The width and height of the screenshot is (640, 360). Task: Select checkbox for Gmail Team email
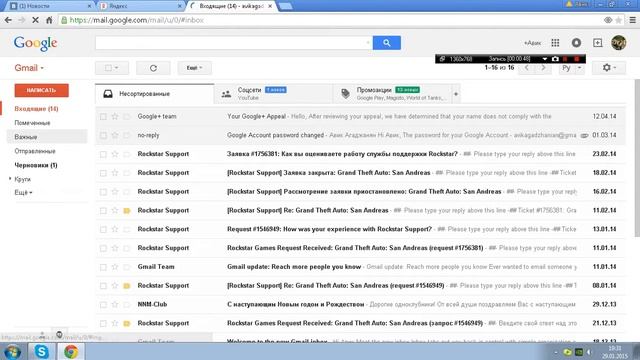(103, 267)
